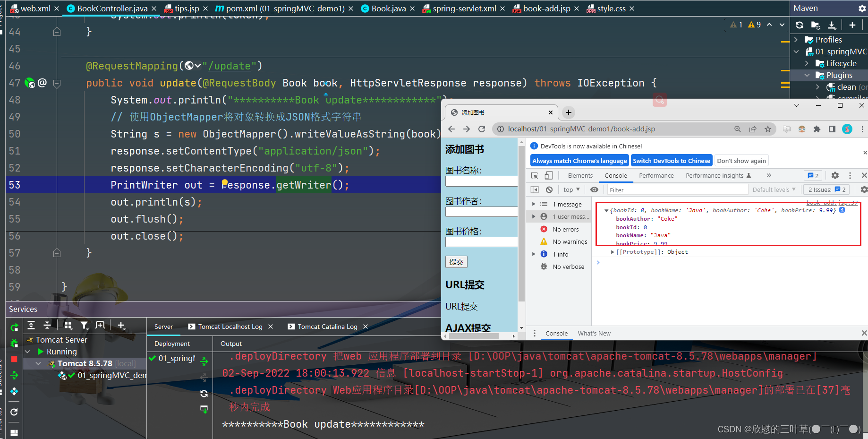Screen dimensions: 868x439
Task: Expand the [[Prototype]] Object entry
Action: [x=613, y=252]
